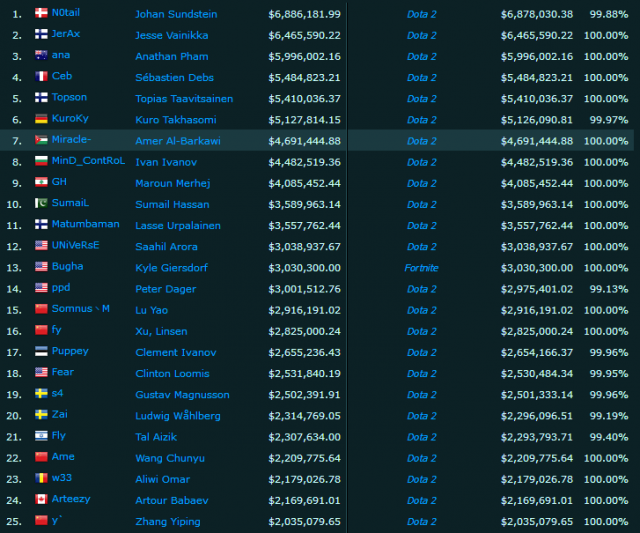Click the Denmark flag beside N0tail
This screenshot has width=640, height=533.
coord(41,13)
